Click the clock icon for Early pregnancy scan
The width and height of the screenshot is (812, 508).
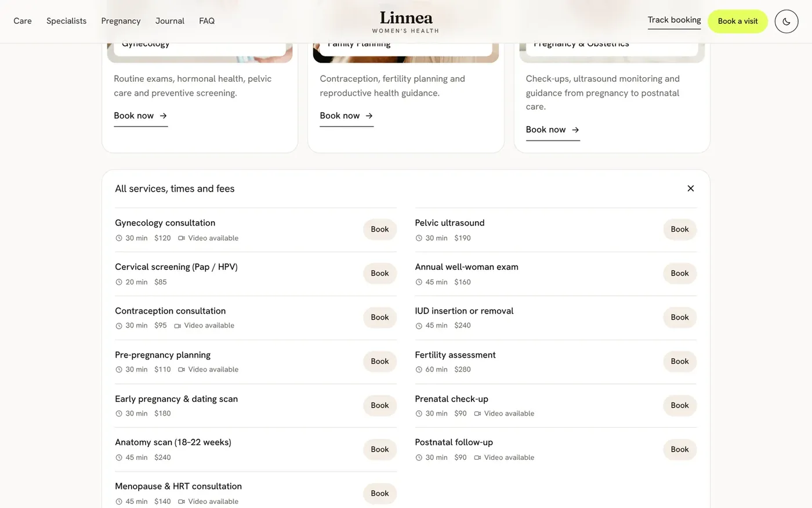click(119, 413)
